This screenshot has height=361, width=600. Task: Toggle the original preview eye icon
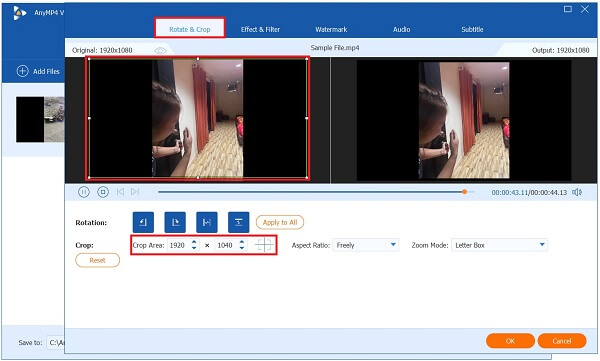click(x=160, y=51)
